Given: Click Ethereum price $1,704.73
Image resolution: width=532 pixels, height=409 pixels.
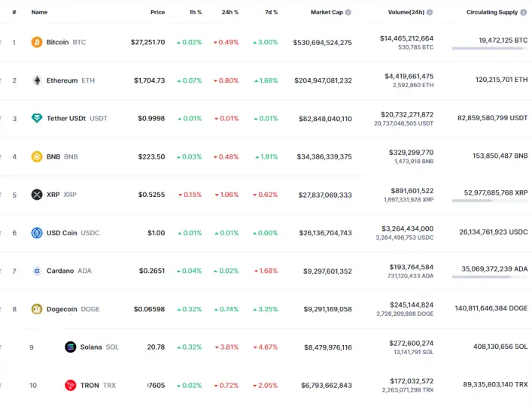Looking at the screenshot, I should pos(150,80).
